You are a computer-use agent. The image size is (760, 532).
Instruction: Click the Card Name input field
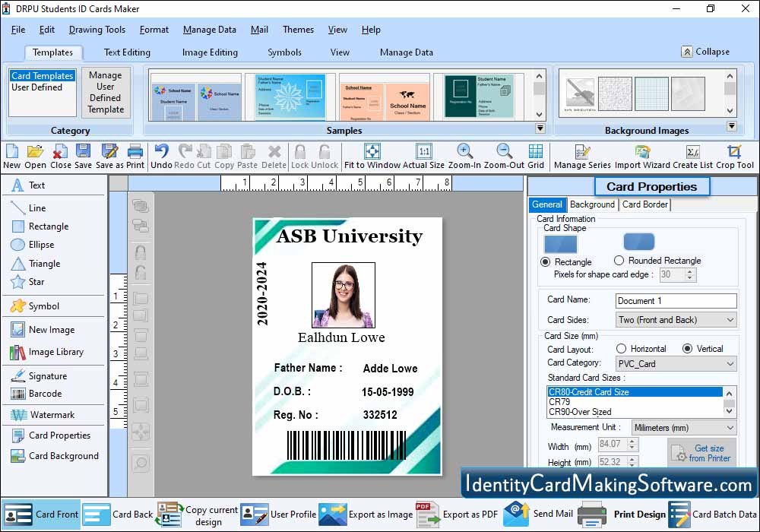pos(676,300)
